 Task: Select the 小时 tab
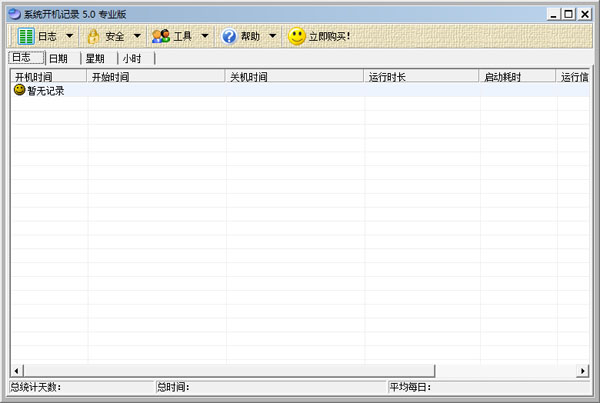coord(132,59)
